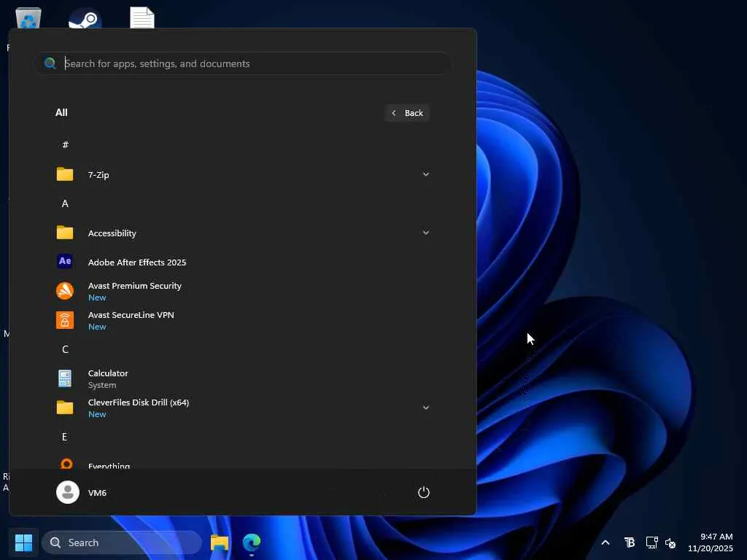
Task: Click the 'Adobe After Effects 2025' label
Action: pos(137,262)
